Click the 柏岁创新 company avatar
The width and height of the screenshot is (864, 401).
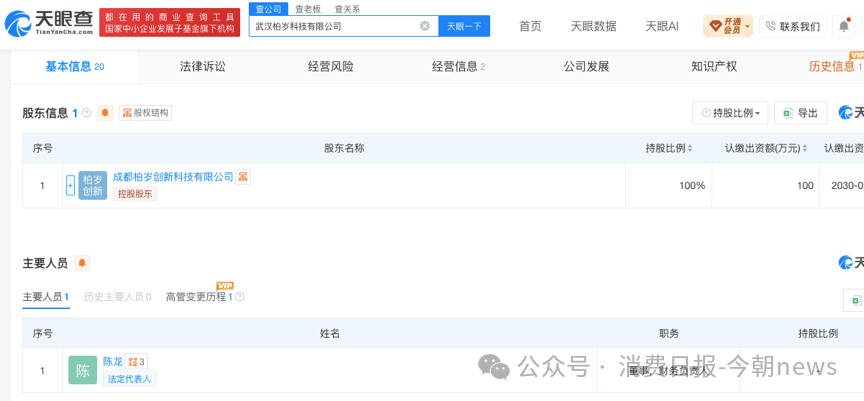pos(93,186)
